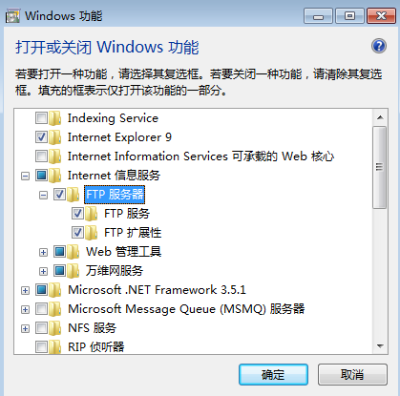Viewport: 400px width, 396px height.
Task: Click the folder icon next to Web 管理工具
Action: 73,251
